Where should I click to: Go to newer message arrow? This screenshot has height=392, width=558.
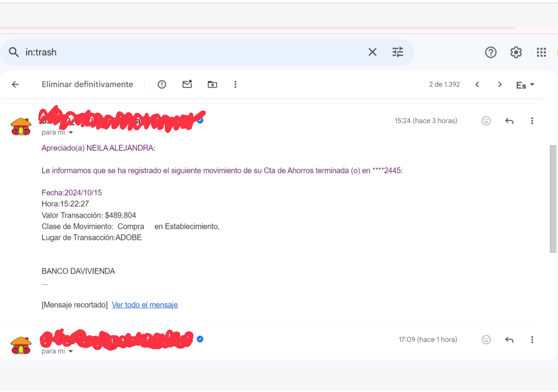pos(477,84)
